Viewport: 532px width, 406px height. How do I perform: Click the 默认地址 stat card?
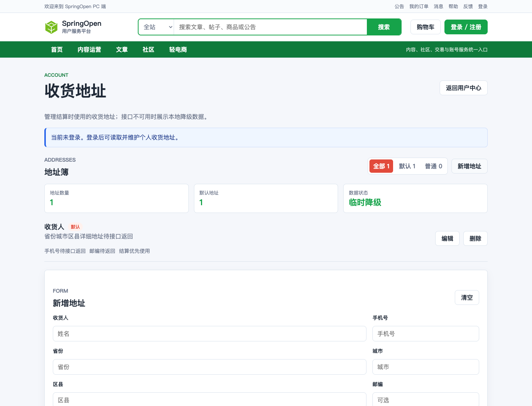tap(266, 198)
